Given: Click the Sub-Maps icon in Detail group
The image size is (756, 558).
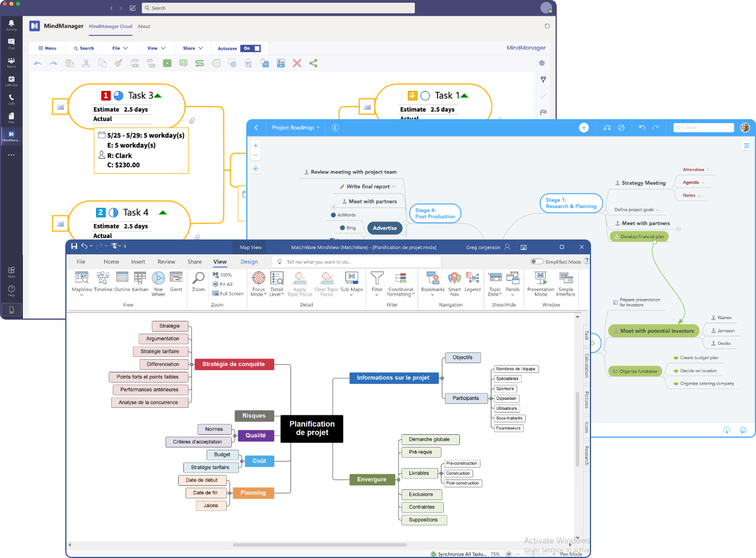Looking at the screenshot, I should pyautogui.click(x=352, y=283).
